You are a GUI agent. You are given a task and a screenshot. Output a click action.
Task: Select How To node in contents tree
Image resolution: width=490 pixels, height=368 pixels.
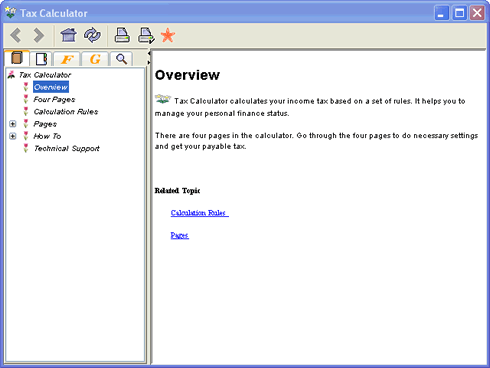(47, 136)
